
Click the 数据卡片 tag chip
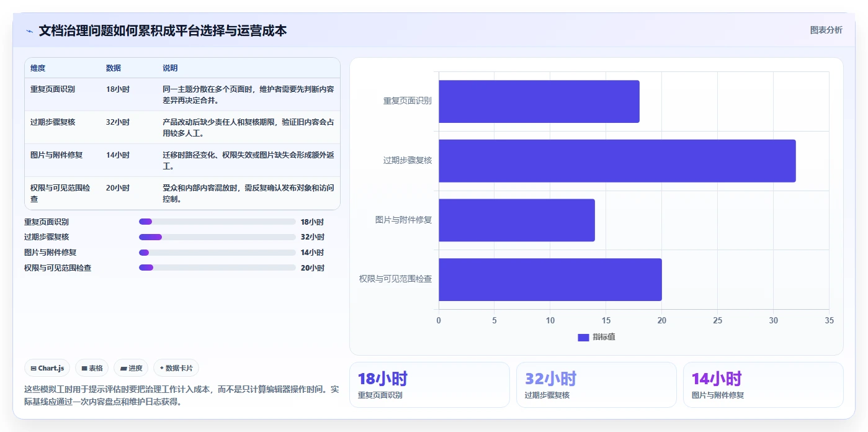coord(176,368)
